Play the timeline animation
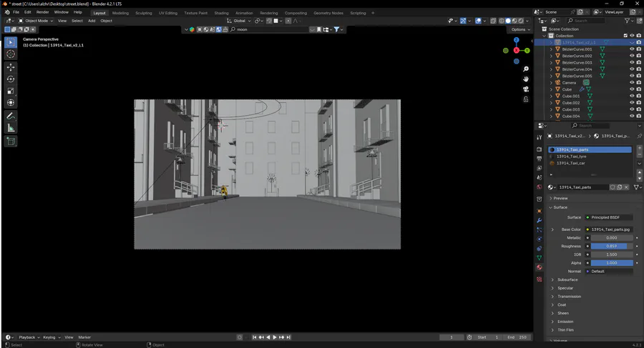The width and height of the screenshot is (644, 348). click(275, 337)
